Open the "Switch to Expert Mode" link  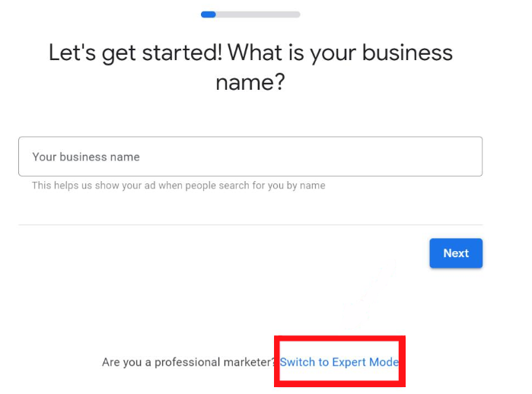coord(339,362)
